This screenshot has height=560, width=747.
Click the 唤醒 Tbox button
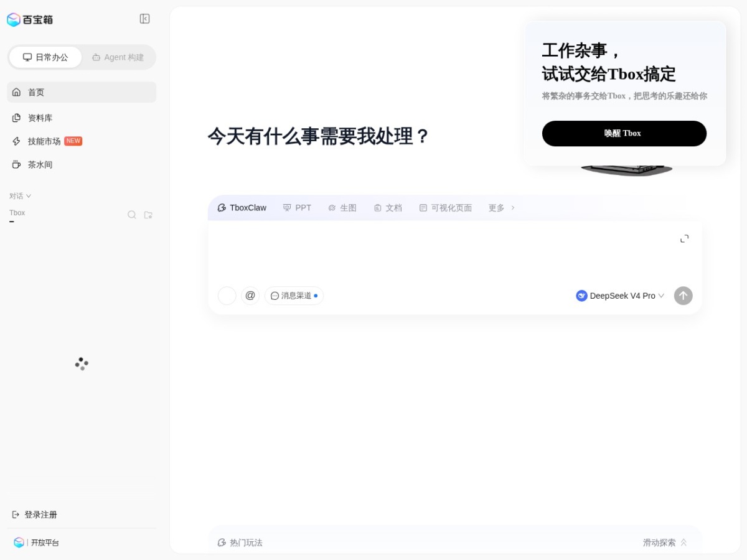click(624, 133)
